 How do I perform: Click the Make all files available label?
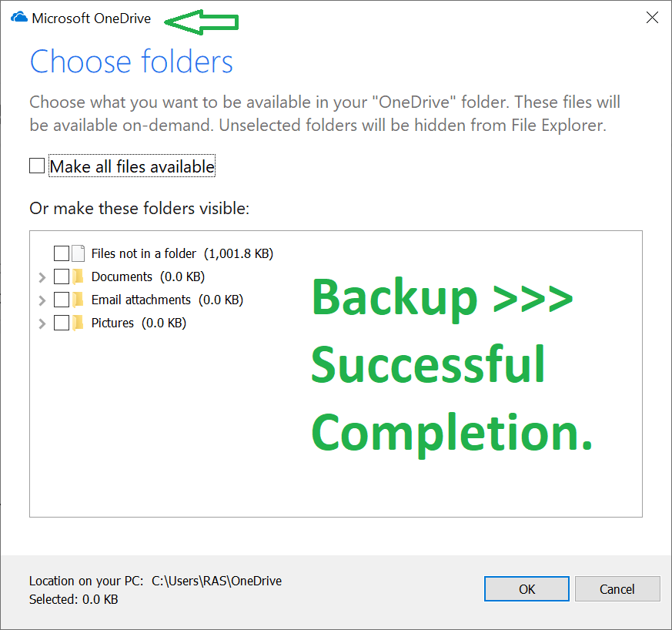tap(132, 166)
